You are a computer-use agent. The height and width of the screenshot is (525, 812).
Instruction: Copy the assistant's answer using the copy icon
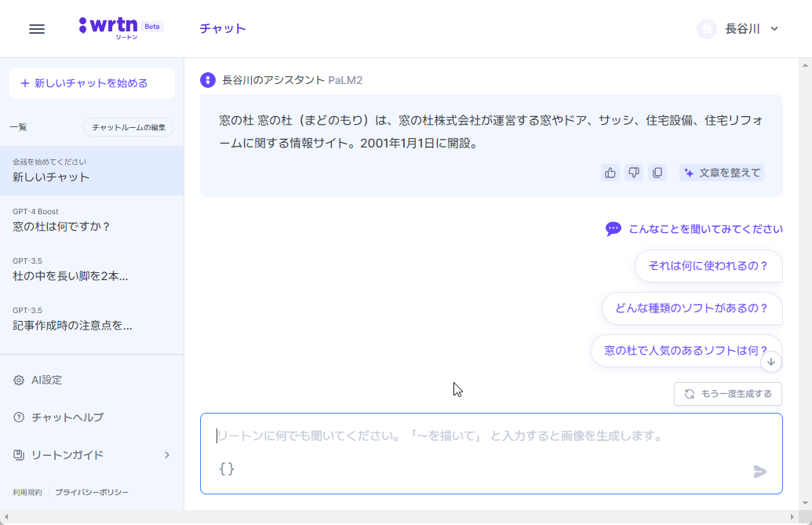click(657, 172)
